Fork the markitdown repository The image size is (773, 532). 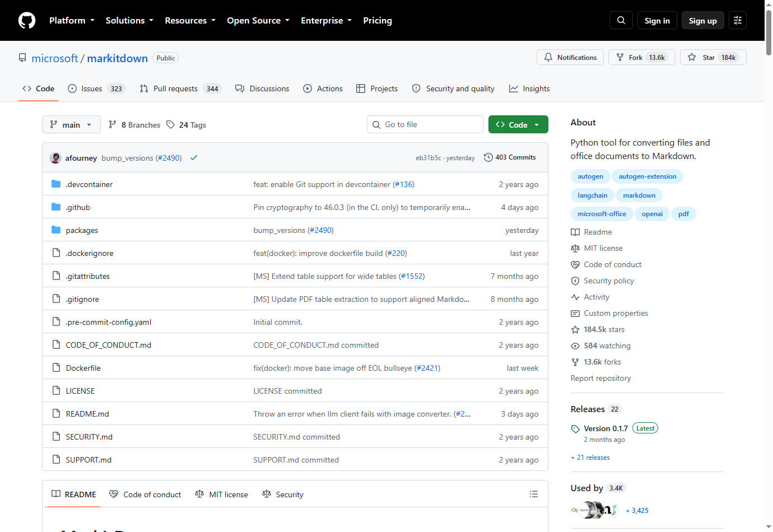coord(642,57)
